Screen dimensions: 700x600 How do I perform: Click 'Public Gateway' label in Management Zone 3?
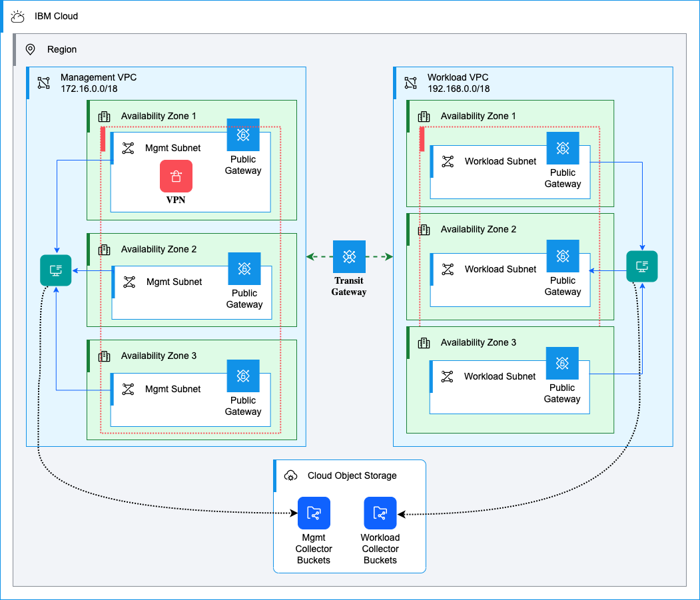click(x=243, y=406)
